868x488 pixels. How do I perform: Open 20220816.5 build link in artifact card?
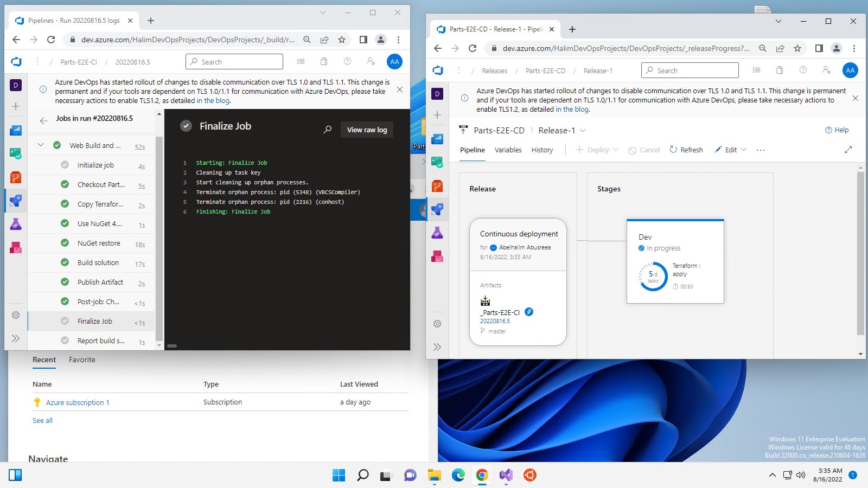[495, 321]
